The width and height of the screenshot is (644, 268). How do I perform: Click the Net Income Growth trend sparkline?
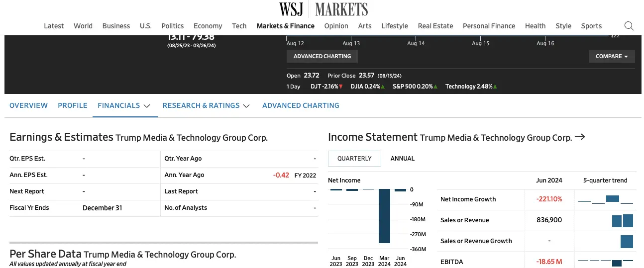click(605, 199)
